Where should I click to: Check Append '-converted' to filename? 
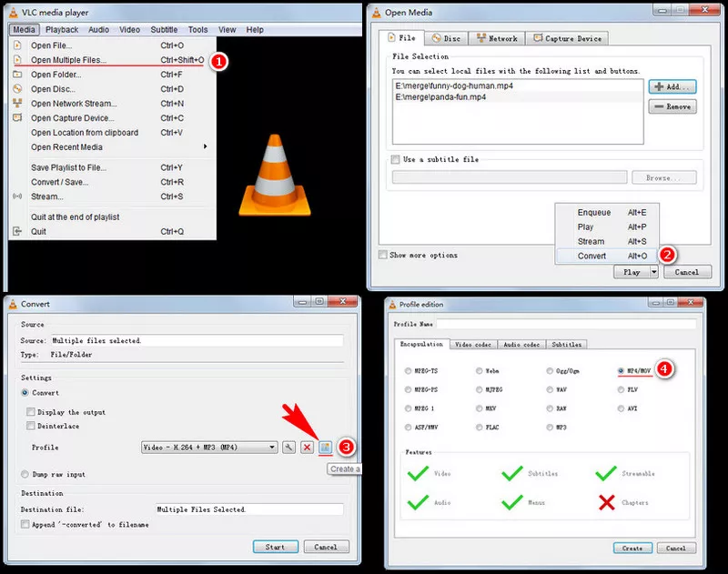tap(25, 524)
